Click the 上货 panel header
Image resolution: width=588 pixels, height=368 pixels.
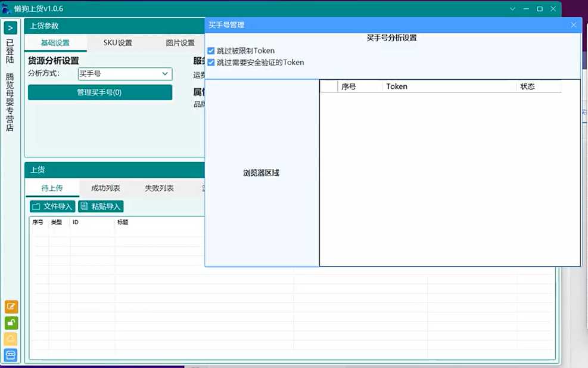(x=114, y=170)
